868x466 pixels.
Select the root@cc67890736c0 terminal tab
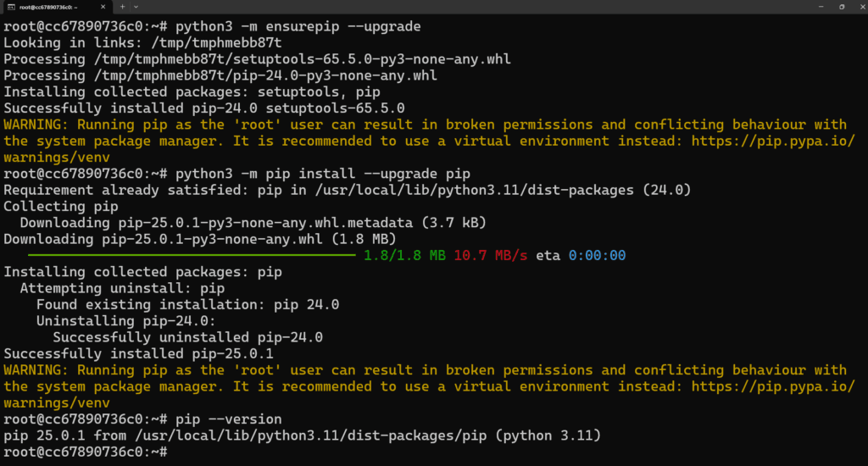coord(56,7)
